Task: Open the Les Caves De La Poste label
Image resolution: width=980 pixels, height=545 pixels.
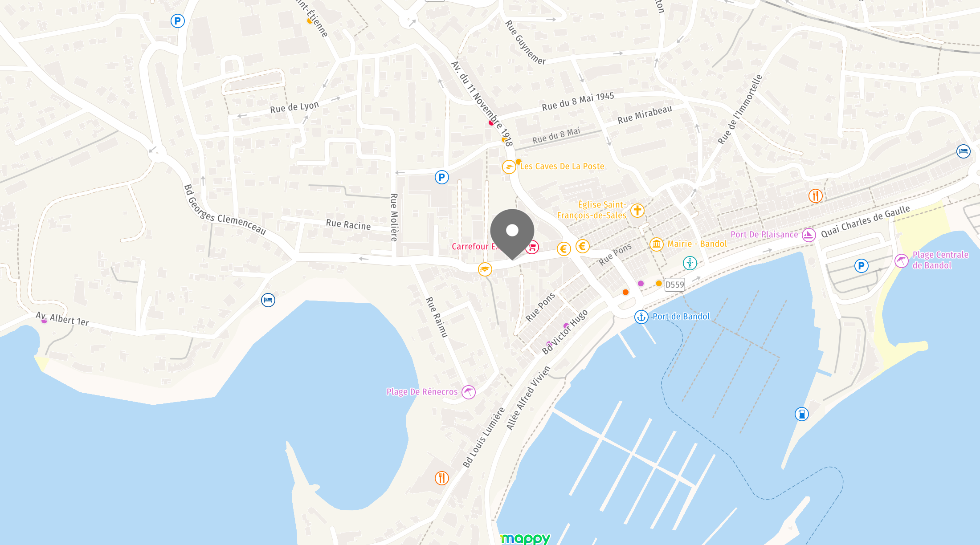Action: (562, 167)
